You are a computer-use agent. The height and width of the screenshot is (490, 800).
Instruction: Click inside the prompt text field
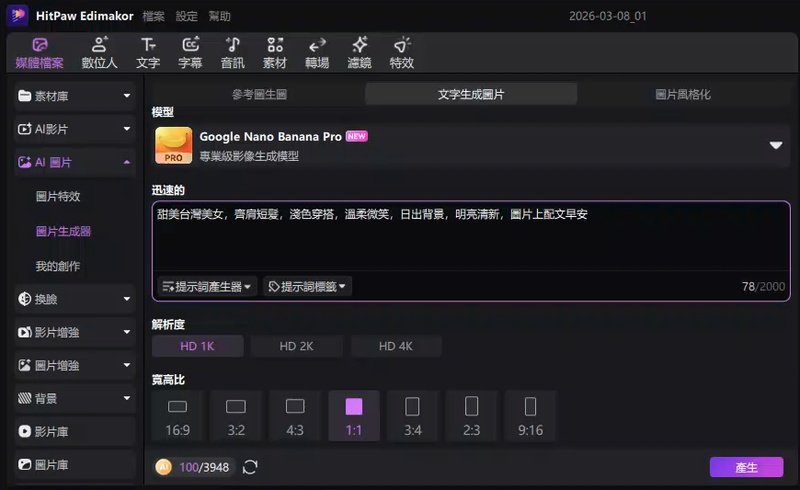[471, 236]
